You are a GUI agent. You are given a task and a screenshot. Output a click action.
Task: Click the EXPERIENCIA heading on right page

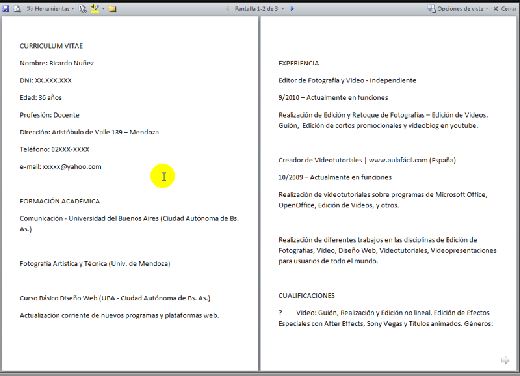pyautogui.click(x=299, y=63)
